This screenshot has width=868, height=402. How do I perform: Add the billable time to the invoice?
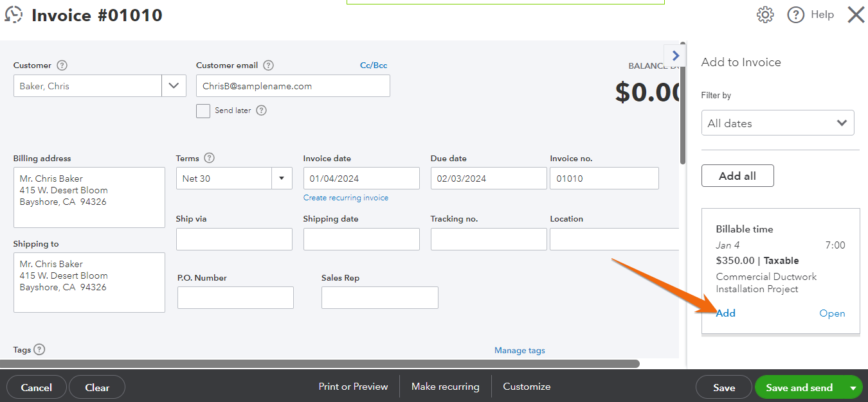[x=725, y=313]
